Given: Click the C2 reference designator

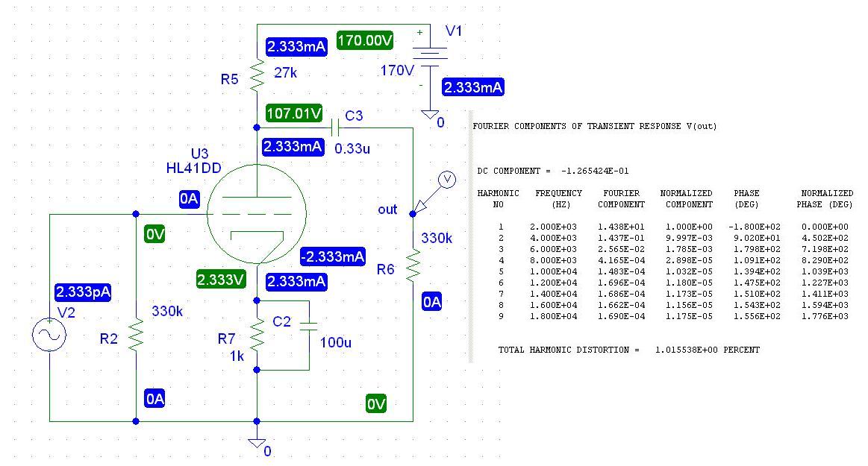Looking at the screenshot, I should (282, 321).
